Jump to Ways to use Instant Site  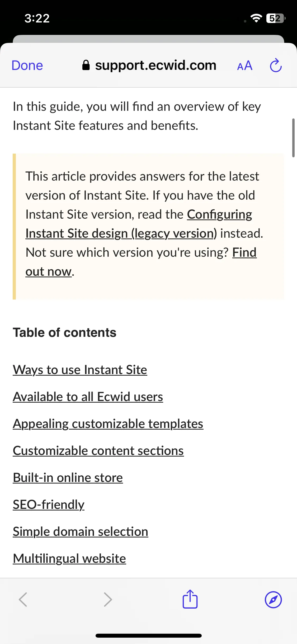coord(80,370)
